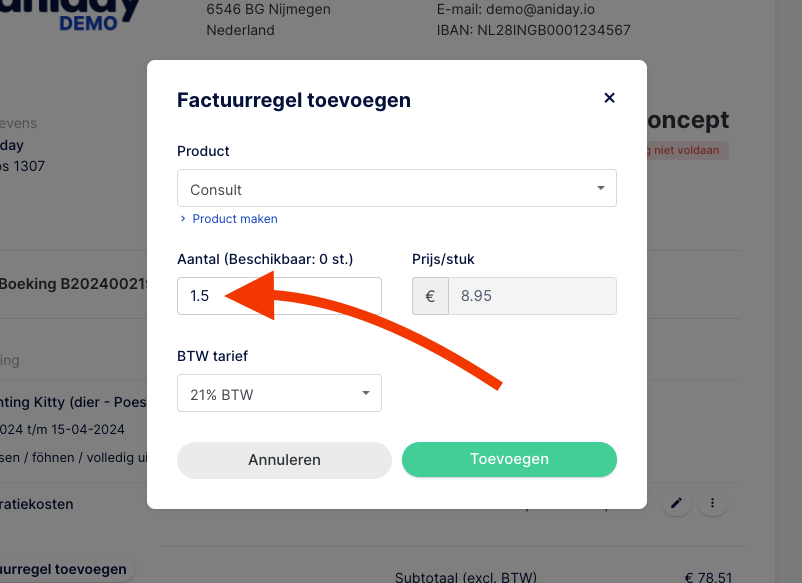This screenshot has width=802, height=583.
Task: Click the aniday DEMO logo
Action: pyautogui.click(x=71, y=14)
